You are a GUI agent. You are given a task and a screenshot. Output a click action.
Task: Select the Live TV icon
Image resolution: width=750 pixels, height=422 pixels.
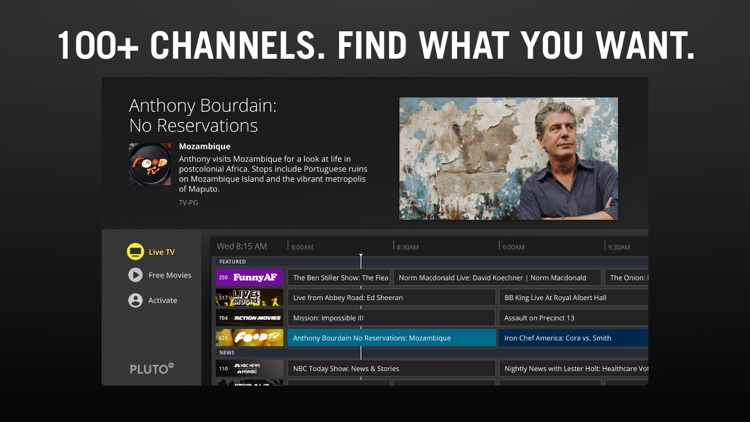point(135,251)
